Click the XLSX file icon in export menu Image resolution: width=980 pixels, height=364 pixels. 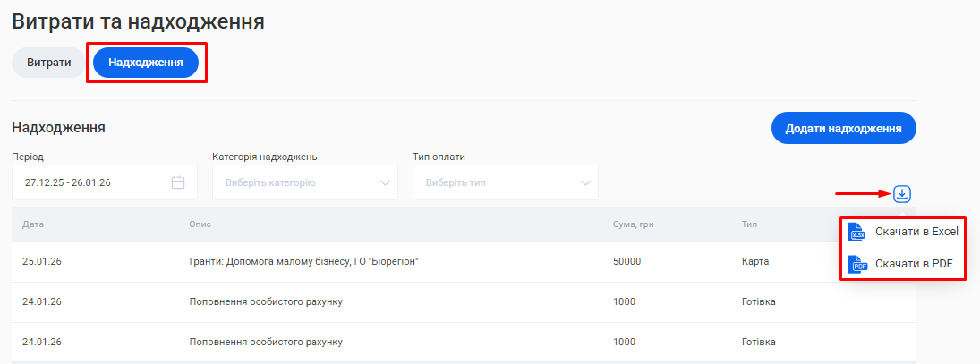(x=857, y=232)
